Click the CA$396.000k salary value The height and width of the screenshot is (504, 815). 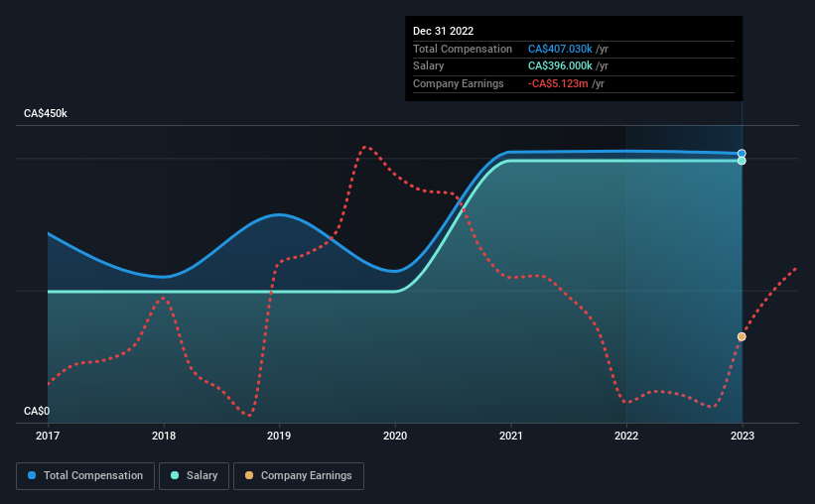[x=560, y=66]
